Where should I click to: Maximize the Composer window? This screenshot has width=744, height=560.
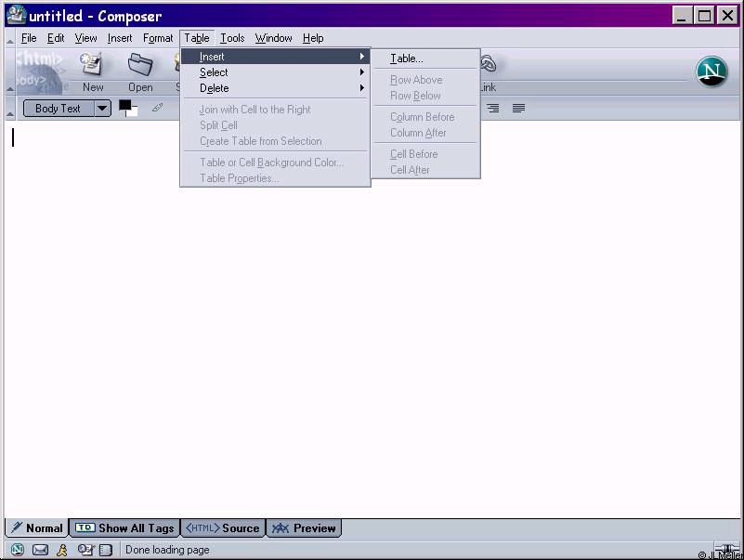(705, 16)
